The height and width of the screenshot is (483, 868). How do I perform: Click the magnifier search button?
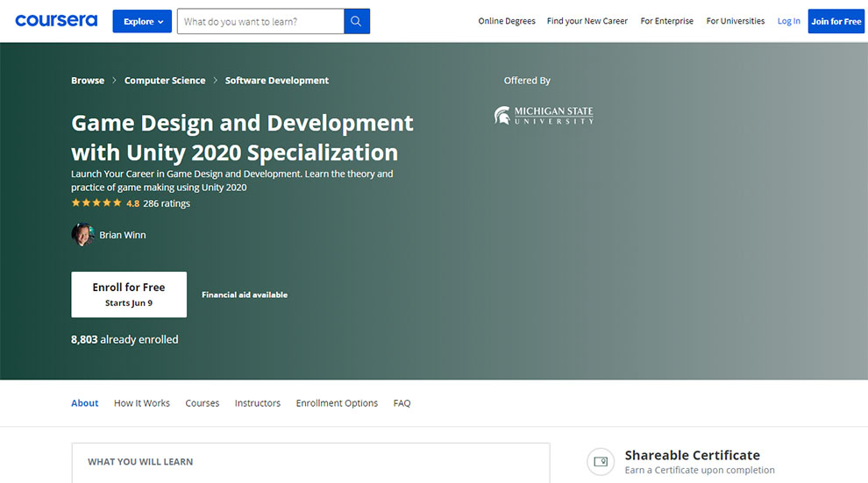pyautogui.click(x=357, y=21)
